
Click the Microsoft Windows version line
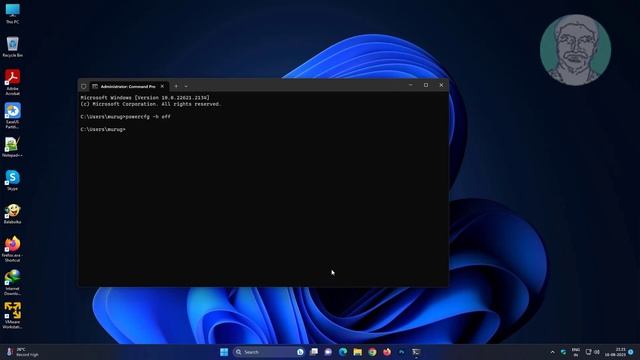coord(145,98)
